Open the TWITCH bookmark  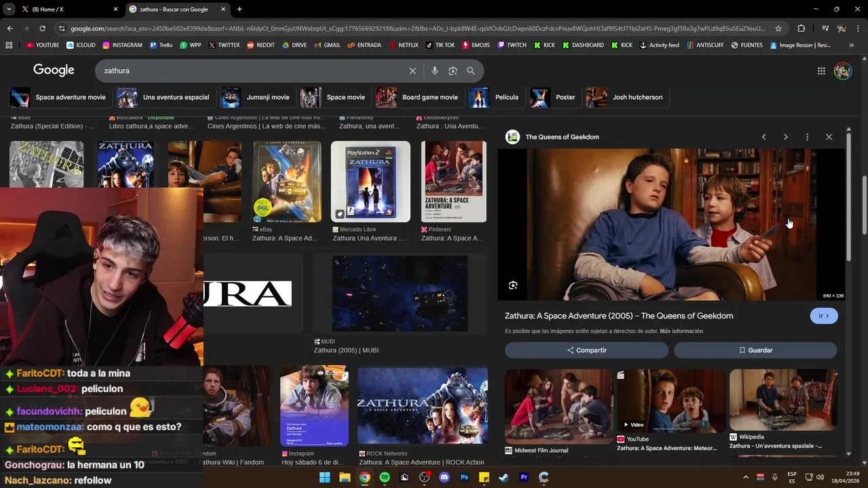pos(511,45)
